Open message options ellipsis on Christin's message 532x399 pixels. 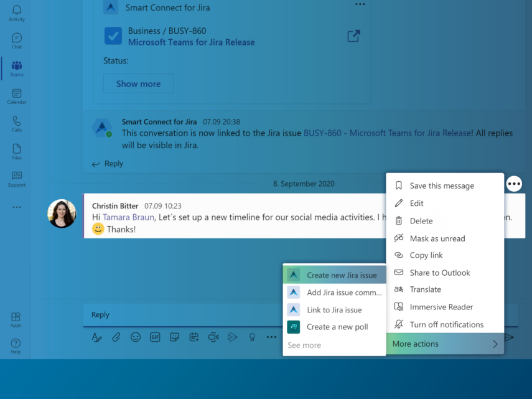(514, 184)
